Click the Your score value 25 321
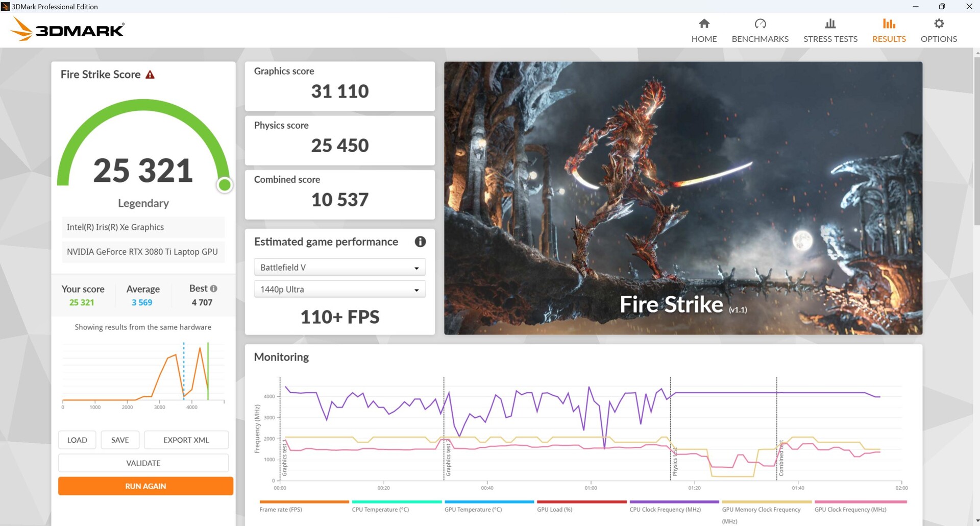The height and width of the screenshot is (526, 980). (x=82, y=302)
